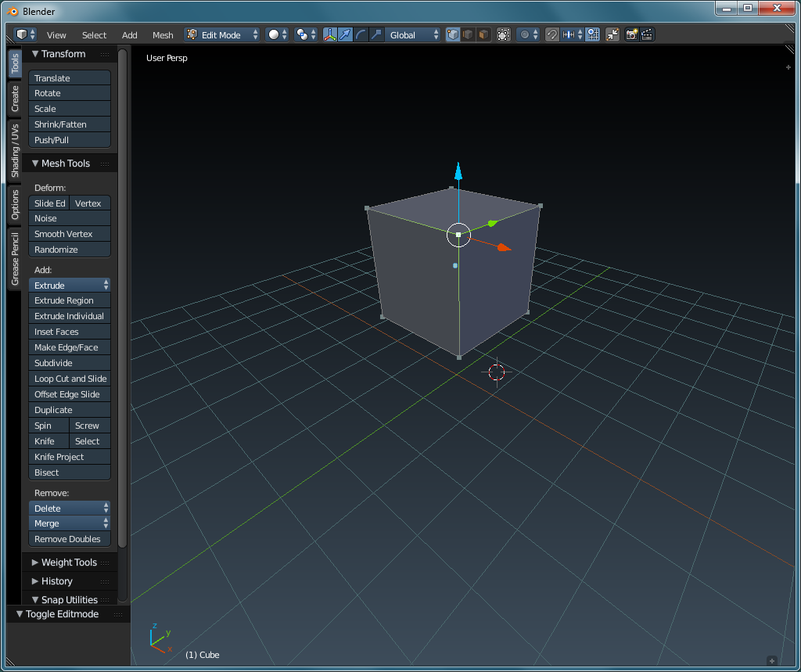Collapse the Snap Utilities panel
Viewport: 801px width, 672px height.
(x=35, y=599)
